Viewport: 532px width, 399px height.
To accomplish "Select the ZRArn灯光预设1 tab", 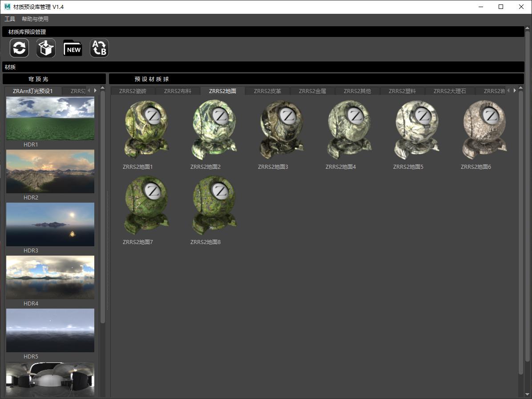I will point(33,91).
